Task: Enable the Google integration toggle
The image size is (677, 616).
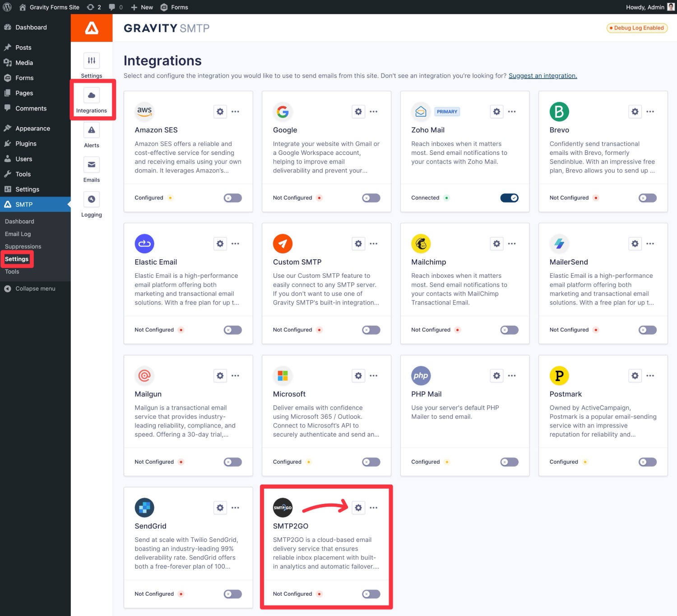Action: 371,198
